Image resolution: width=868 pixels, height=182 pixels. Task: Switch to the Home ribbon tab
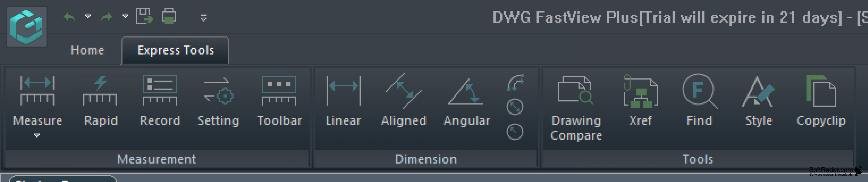pos(88,50)
